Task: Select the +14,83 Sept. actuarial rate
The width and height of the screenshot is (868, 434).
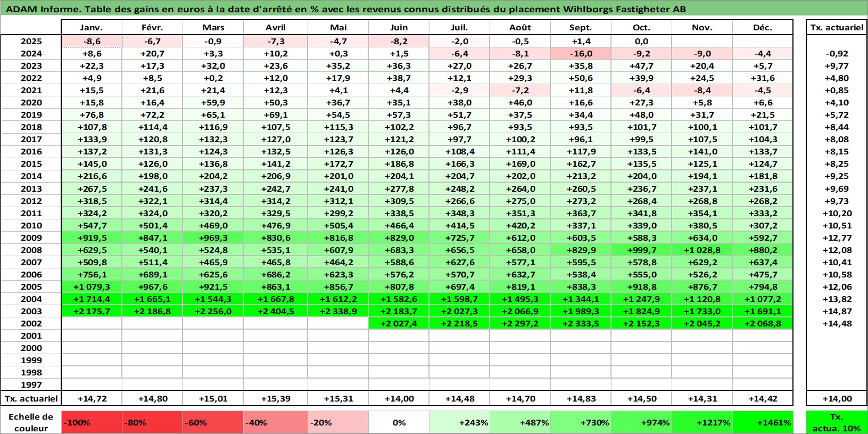Action: 581,398
